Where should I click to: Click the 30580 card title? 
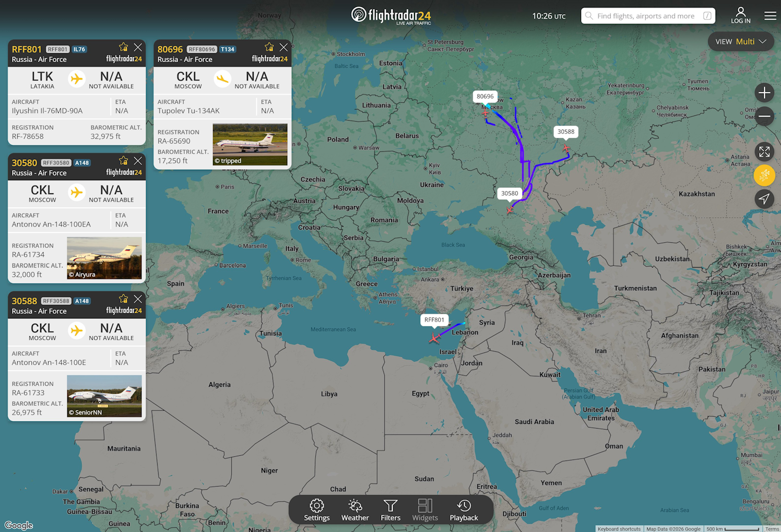[25, 162]
